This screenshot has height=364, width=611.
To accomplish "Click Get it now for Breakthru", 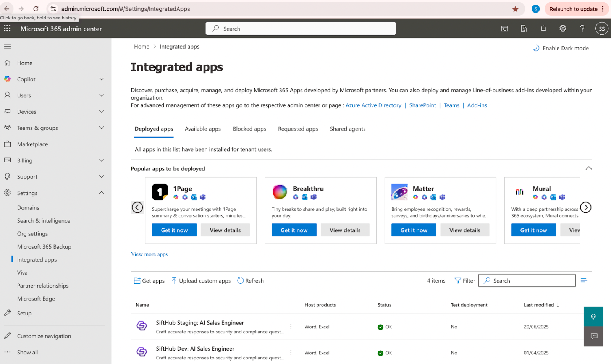I will click(x=294, y=230).
